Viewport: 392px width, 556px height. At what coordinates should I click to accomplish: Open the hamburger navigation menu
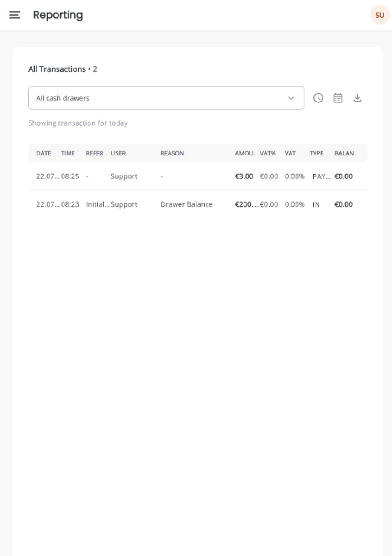pyautogui.click(x=15, y=15)
